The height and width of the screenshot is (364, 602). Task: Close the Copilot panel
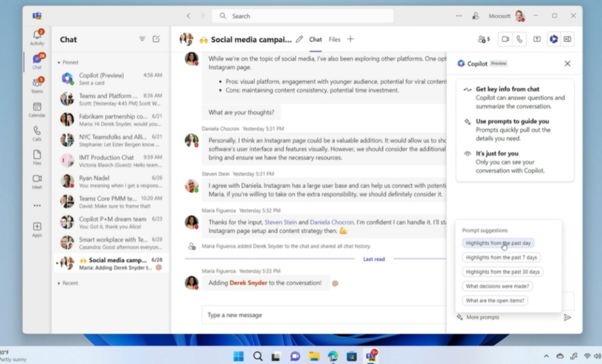tap(567, 63)
